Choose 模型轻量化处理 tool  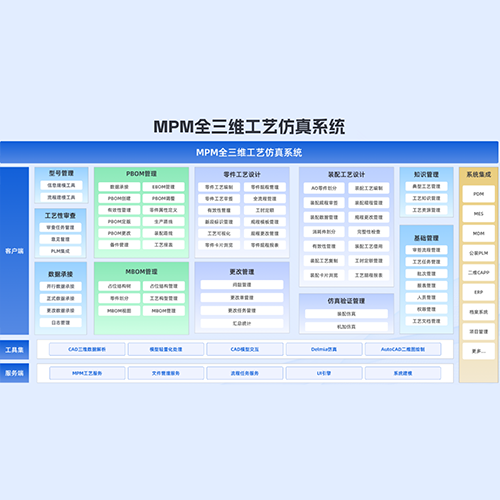point(166,349)
